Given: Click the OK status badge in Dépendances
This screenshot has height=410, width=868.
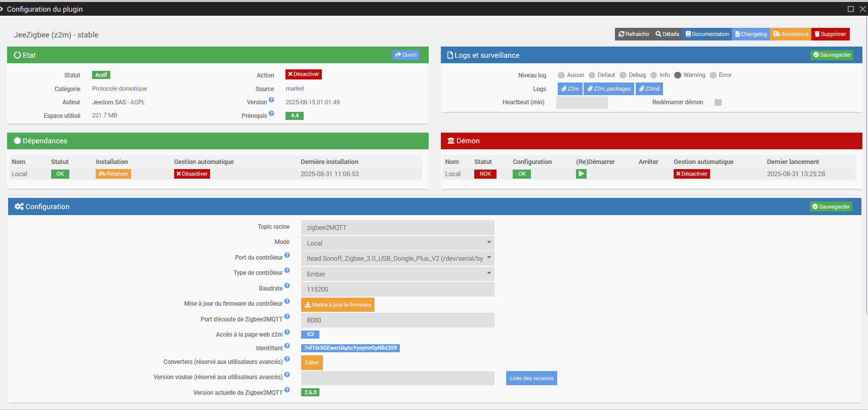Looking at the screenshot, I should point(60,174).
